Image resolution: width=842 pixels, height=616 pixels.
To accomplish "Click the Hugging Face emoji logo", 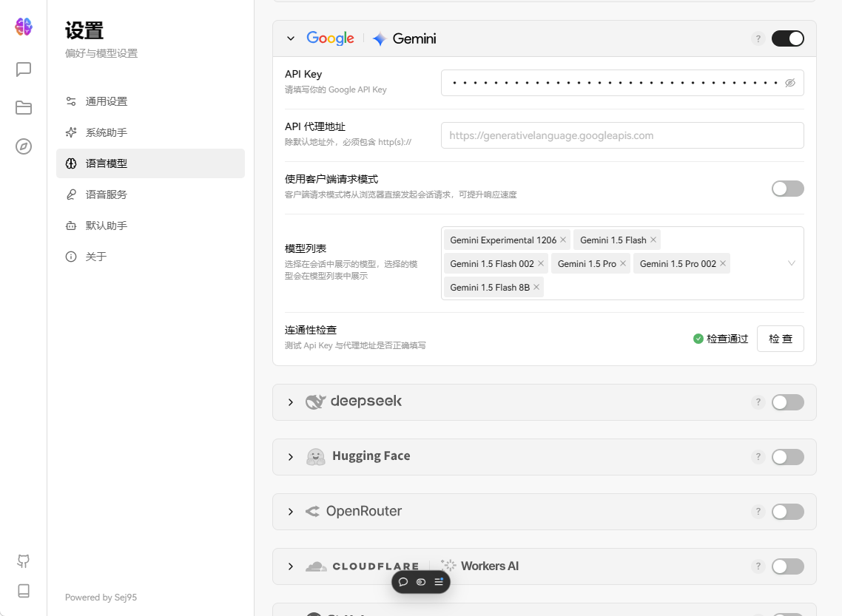I will [x=316, y=456].
